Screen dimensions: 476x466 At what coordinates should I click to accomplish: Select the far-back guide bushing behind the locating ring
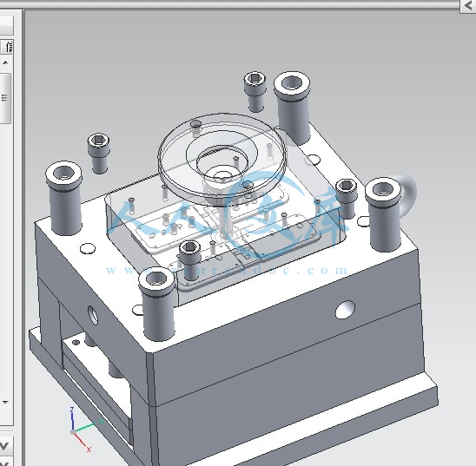click(293, 108)
